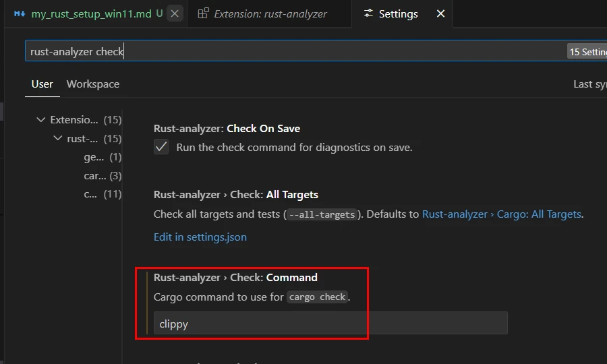Click Edit in settings.json link
This screenshot has height=364, width=607.
click(200, 237)
